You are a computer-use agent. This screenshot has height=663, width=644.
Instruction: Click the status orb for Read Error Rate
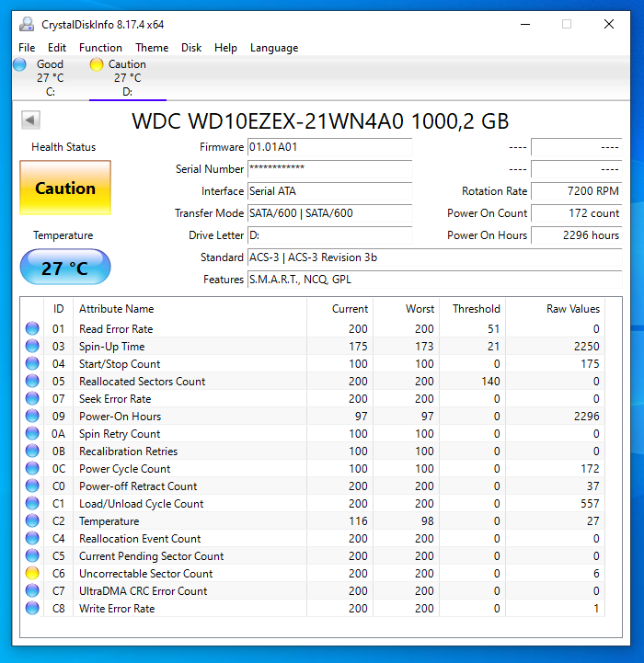tap(32, 328)
